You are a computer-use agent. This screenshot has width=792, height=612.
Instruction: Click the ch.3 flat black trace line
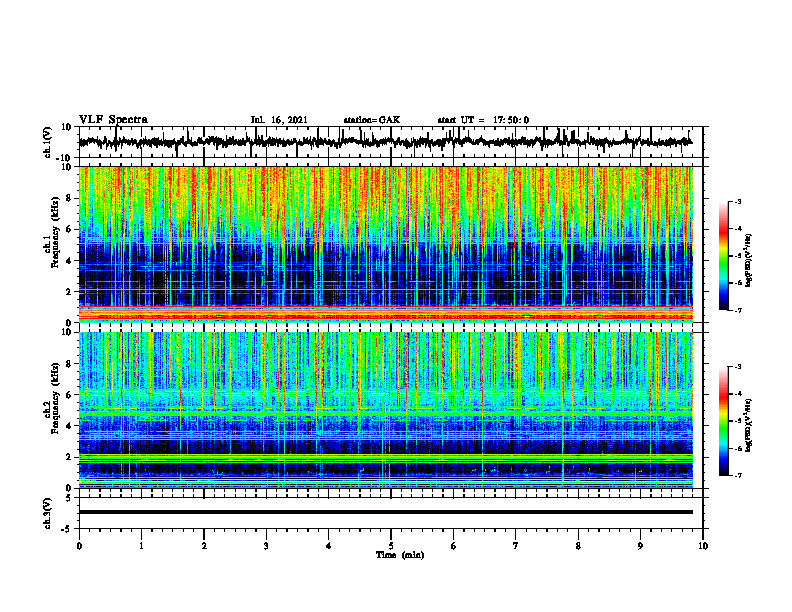tap(386, 512)
